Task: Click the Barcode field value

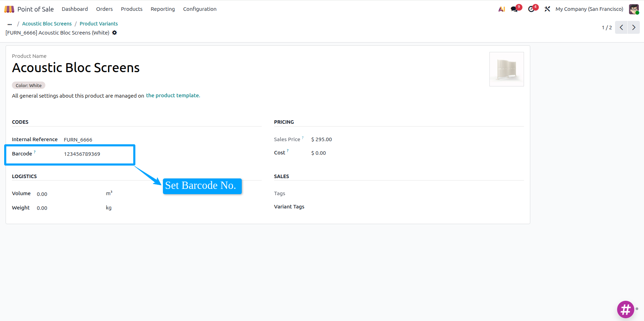Action: point(82,154)
